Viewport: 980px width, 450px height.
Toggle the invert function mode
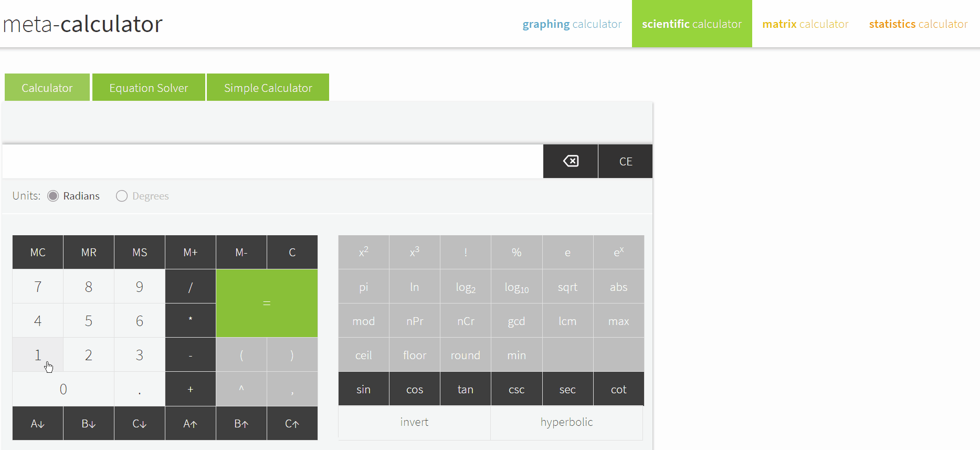click(x=414, y=423)
